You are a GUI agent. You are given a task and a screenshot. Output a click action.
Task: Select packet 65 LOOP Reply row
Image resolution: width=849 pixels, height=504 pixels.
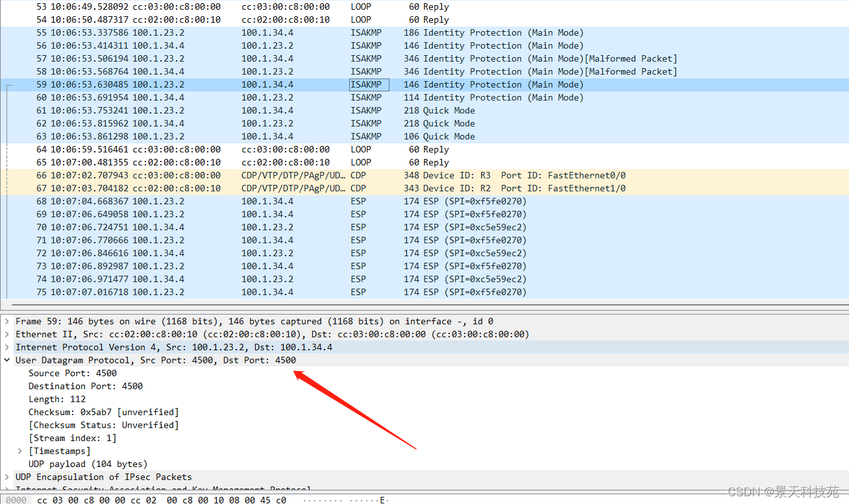pyautogui.click(x=425, y=162)
